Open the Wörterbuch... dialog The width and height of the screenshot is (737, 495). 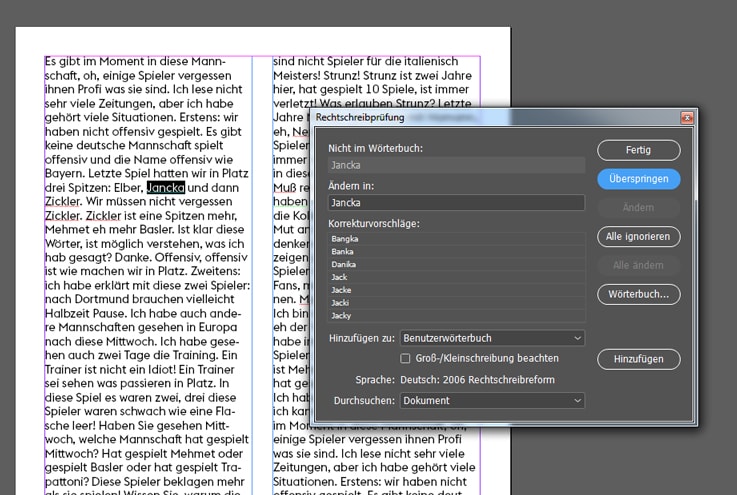(x=638, y=294)
